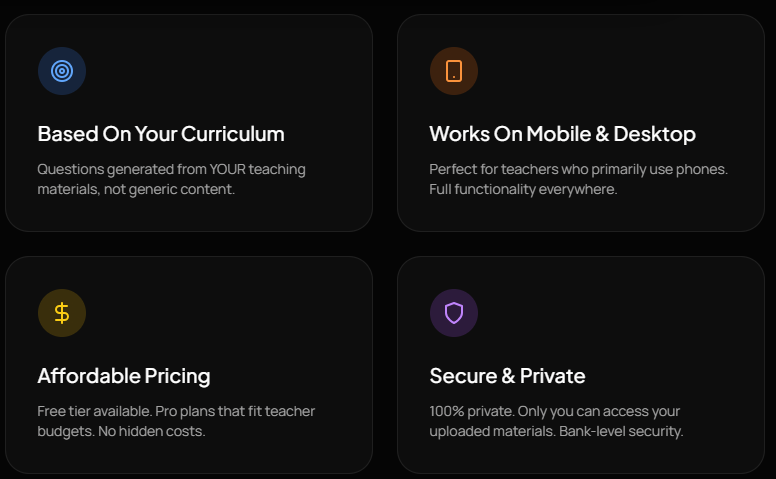Click the 'Questions generated from YOUR teaching' text
The width and height of the screenshot is (776, 479).
click(x=171, y=169)
